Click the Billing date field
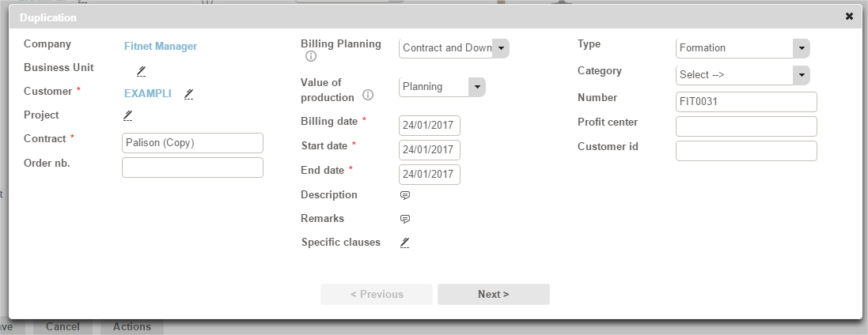Viewport: 868px width, 335px height. (430, 126)
